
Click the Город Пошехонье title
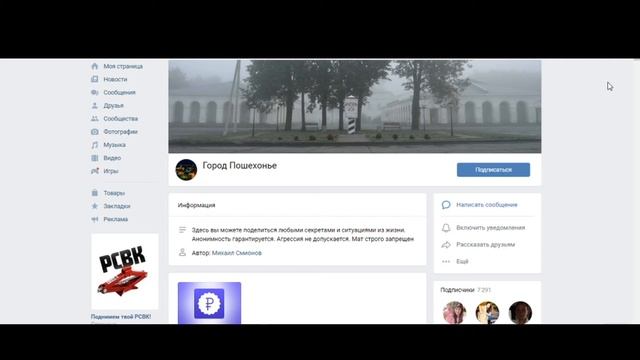tap(240, 165)
